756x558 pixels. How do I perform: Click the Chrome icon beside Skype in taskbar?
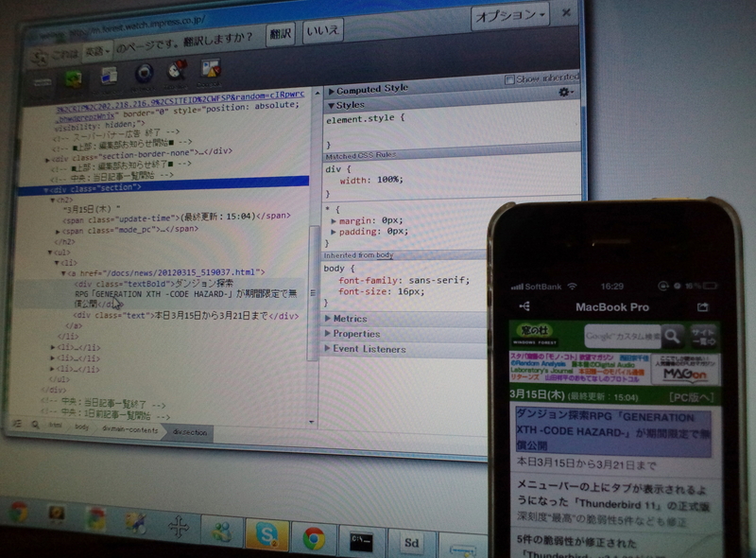(x=314, y=538)
